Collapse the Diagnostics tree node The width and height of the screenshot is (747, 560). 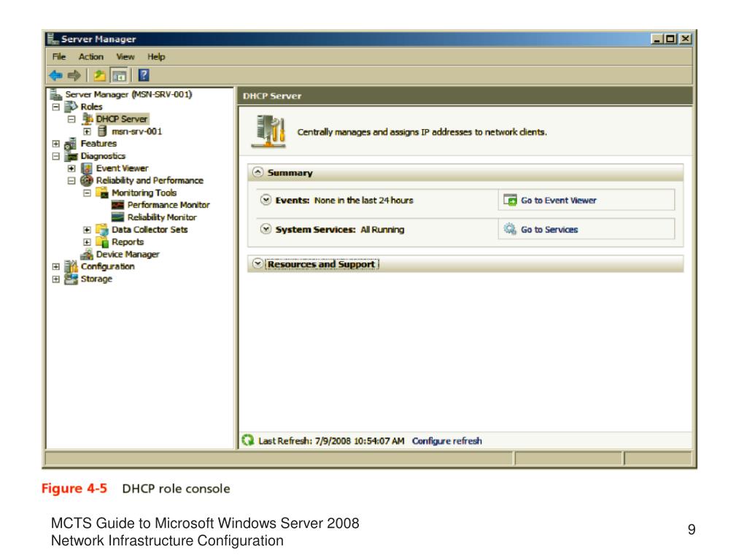55,156
